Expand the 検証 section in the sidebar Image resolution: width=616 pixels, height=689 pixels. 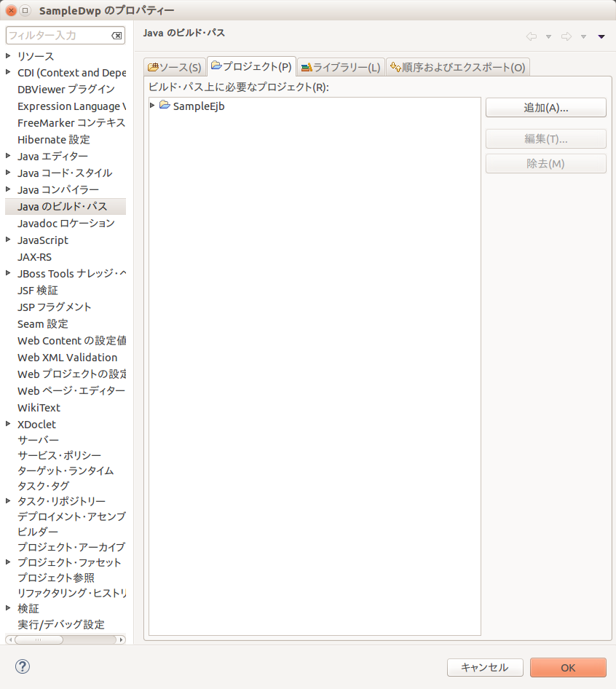[8, 607]
